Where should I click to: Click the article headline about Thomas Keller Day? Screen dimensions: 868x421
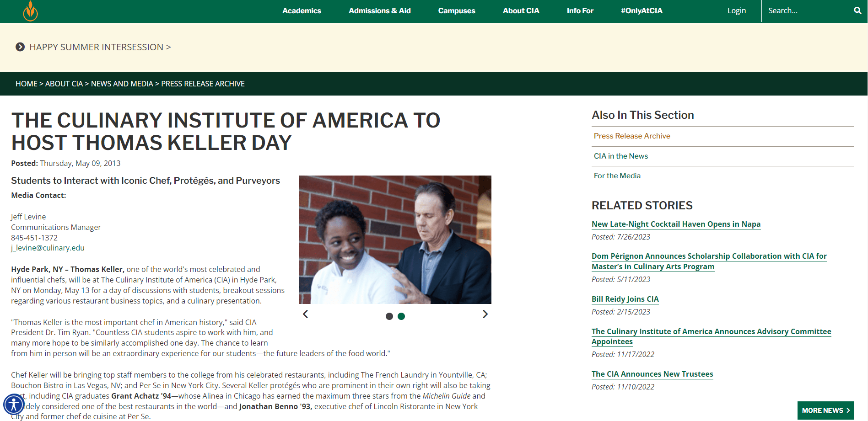(226, 132)
